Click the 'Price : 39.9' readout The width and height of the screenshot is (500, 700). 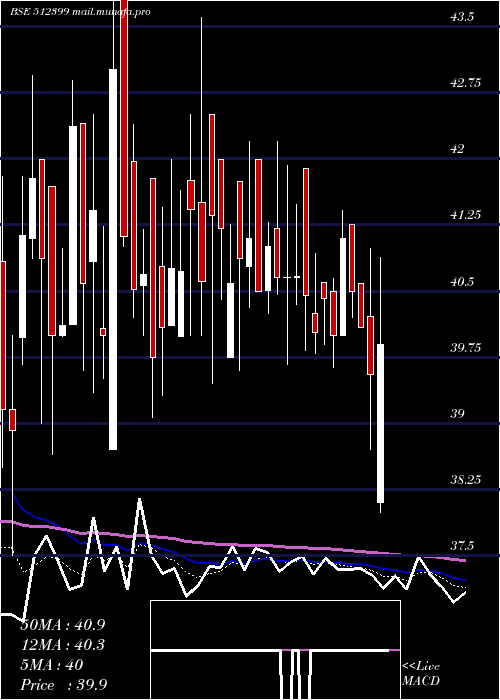point(63,684)
